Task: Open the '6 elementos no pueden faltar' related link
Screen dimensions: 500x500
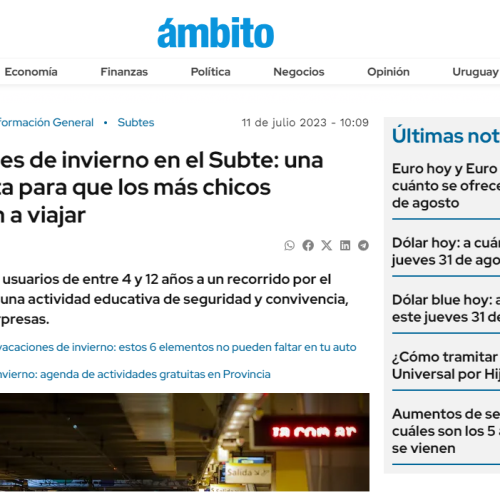Action: [178, 347]
